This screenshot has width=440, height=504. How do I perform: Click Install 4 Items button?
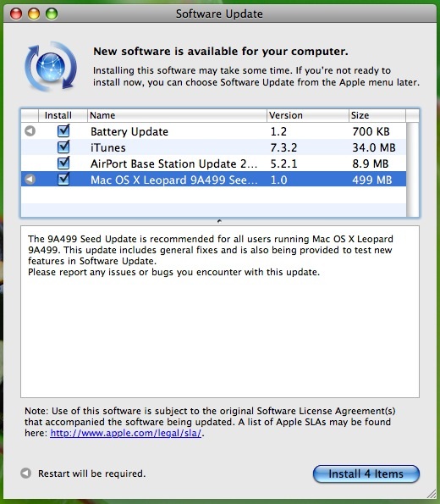(x=366, y=474)
